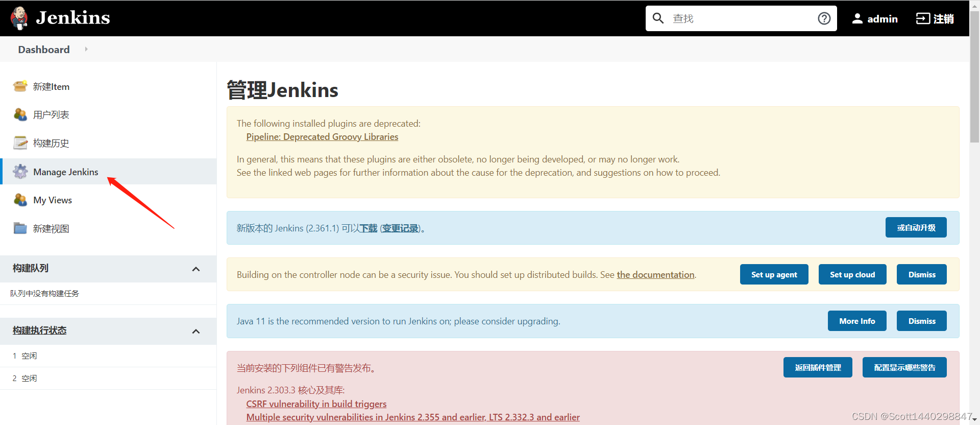Open the 构建历史 menu entry

tap(51, 144)
